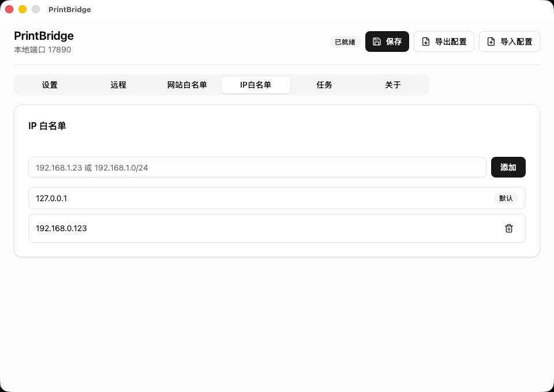Select the IP白名单 tab
The width and height of the screenshot is (554, 392).
point(256,85)
